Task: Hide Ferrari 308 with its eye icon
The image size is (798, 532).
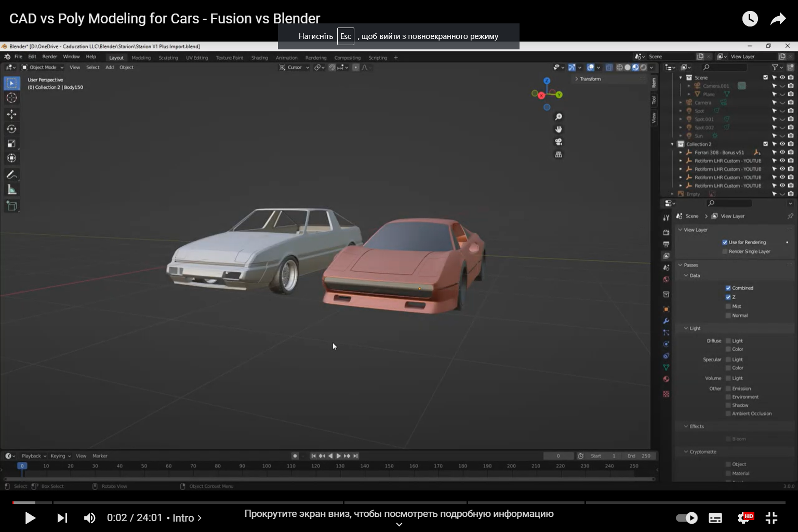Action: tap(782, 152)
